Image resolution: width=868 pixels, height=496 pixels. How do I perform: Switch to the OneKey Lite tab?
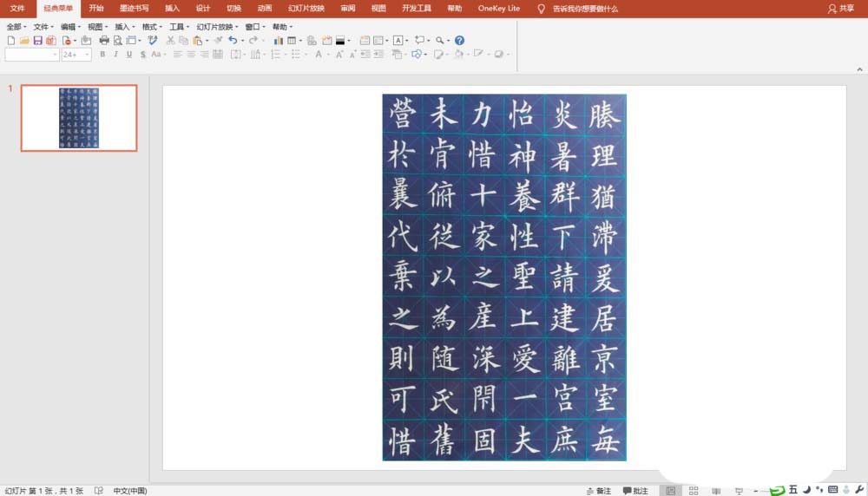499,9
